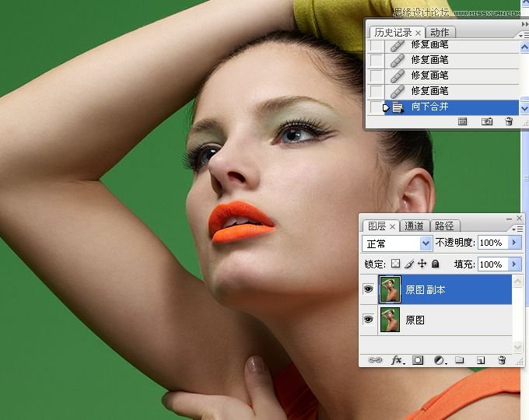The width and height of the screenshot is (529, 420).
Task: Select the 原图 副本 layer name
Action: tap(425, 289)
